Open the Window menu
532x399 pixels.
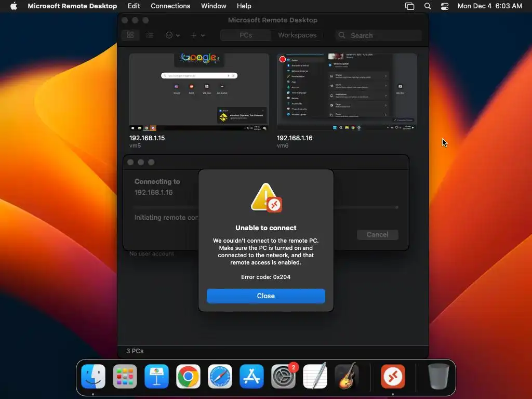pos(214,6)
